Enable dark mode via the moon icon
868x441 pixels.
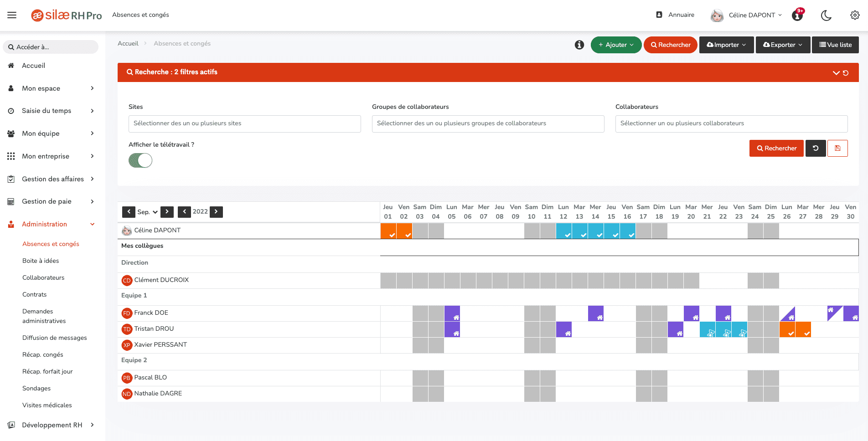tap(827, 15)
